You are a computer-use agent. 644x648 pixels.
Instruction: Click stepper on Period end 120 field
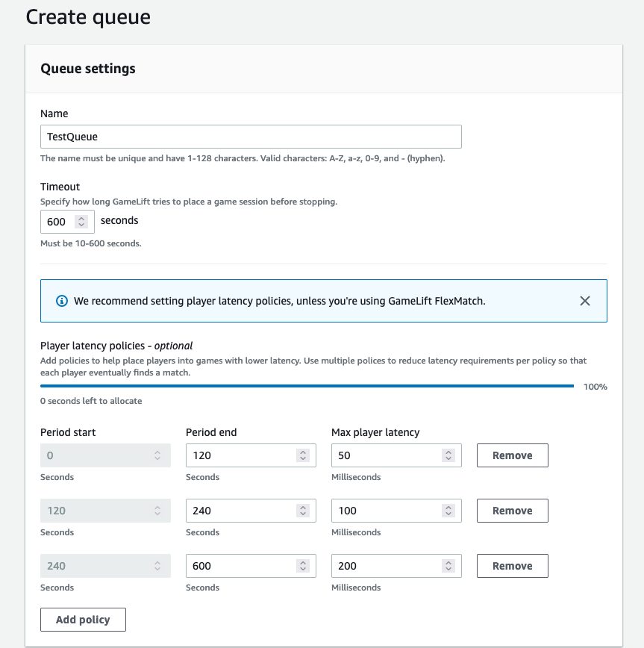pyautogui.click(x=302, y=455)
